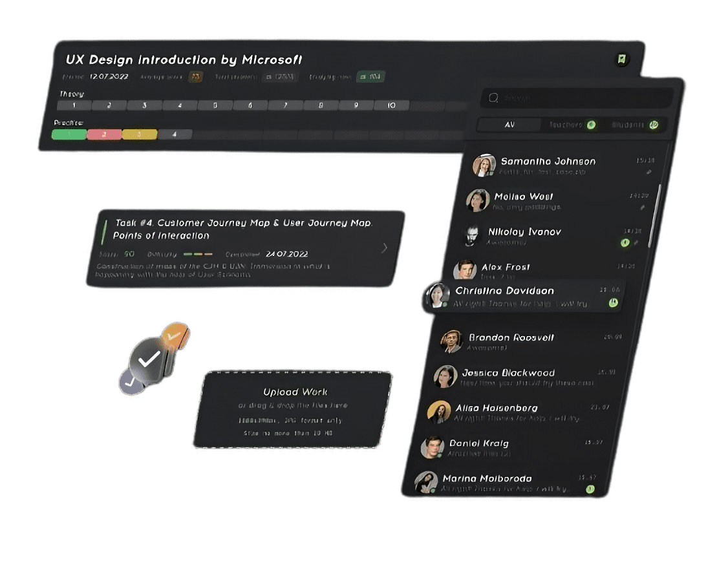Open Samantha Johnson's avatar
This screenshot has width=728, height=574.
pyautogui.click(x=484, y=165)
